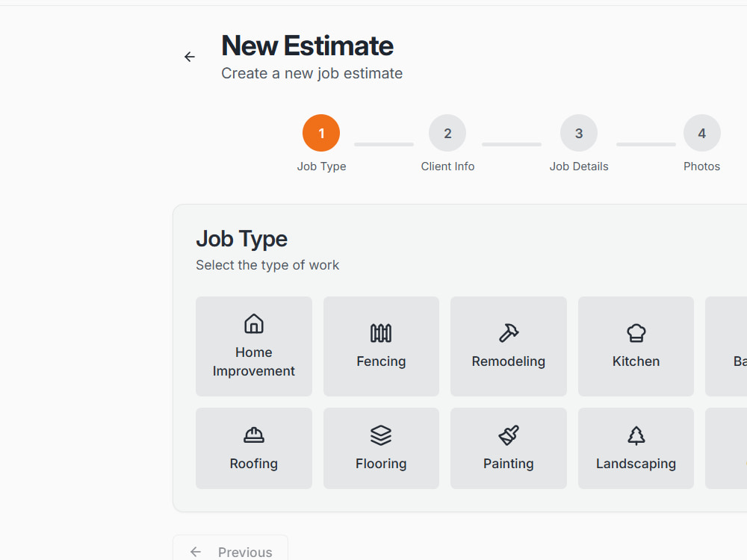Viewport: 747px width, 560px height.
Task: Select the partially visible Ba job card
Action: pyautogui.click(x=726, y=346)
